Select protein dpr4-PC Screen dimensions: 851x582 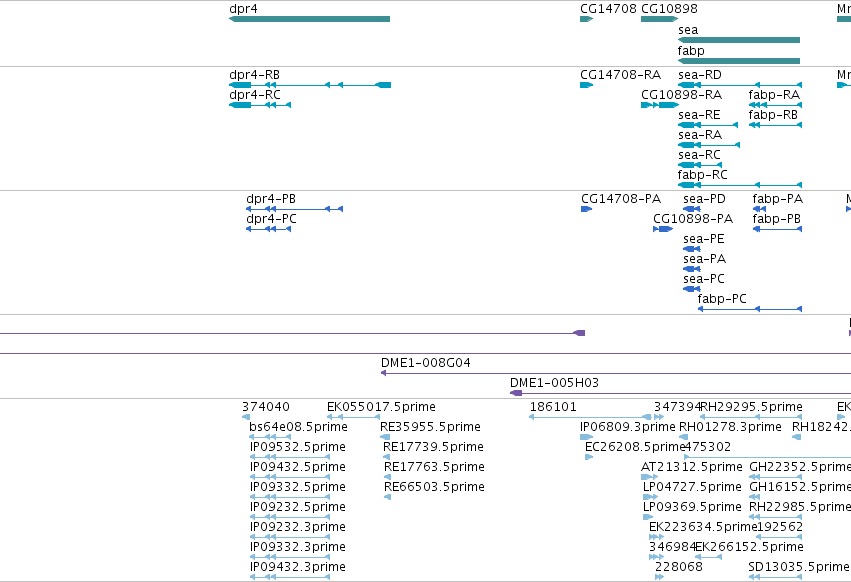click(x=269, y=229)
